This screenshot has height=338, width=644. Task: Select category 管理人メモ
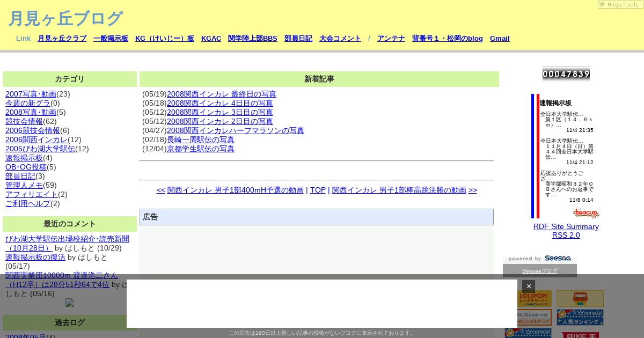pyautogui.click(x=24, y=185)
